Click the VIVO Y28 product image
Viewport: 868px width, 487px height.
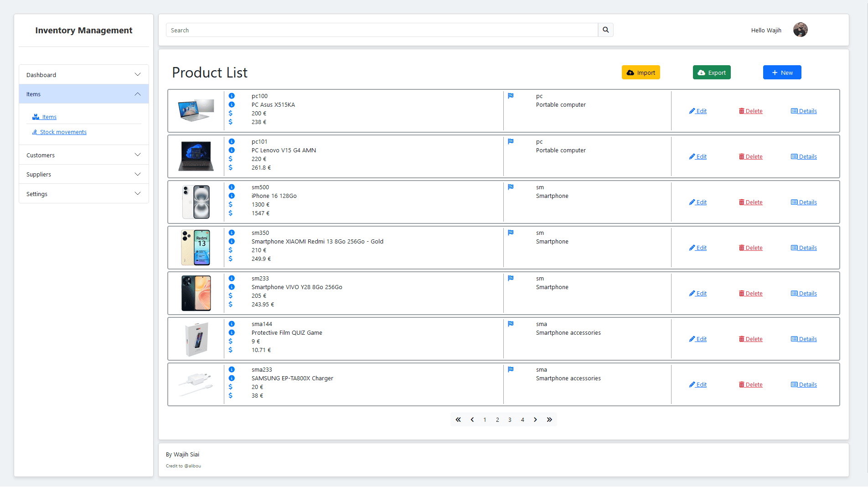coord(196,293)
